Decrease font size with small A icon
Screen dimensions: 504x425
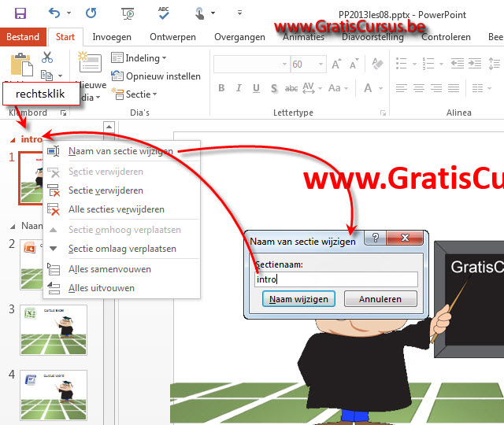click(x=354, y=64)
